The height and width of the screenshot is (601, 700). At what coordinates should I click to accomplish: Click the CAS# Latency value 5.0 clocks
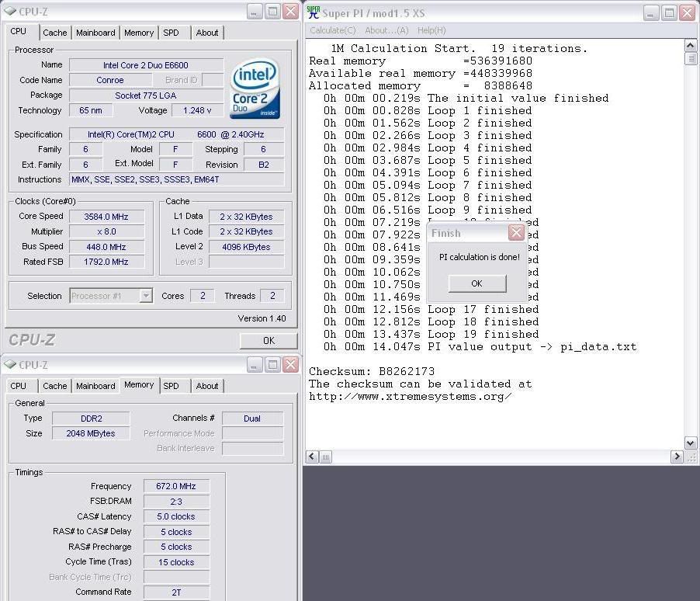176,516
